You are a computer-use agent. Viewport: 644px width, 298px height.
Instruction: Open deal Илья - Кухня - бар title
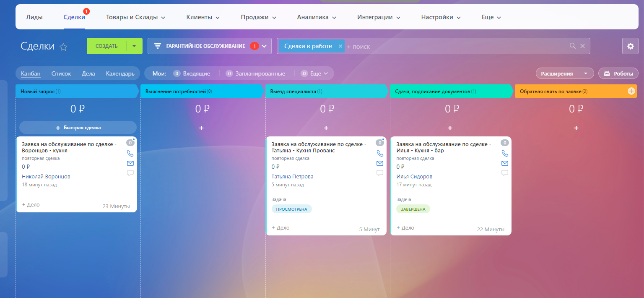tap(444, 147)
